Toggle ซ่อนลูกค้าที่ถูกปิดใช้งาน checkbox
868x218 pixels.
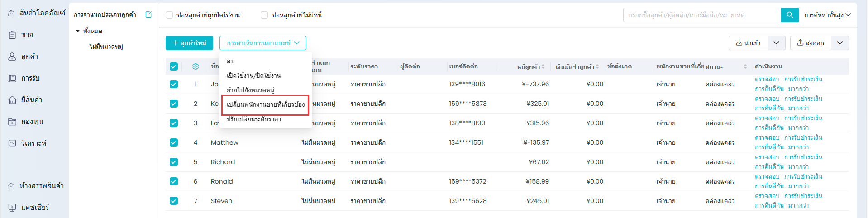tap(169, 15)
